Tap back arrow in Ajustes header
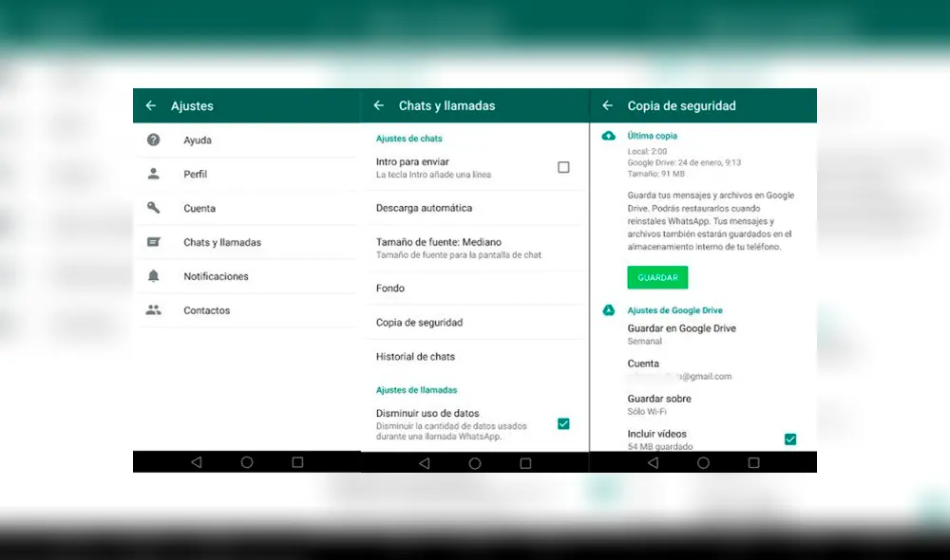Image resolution: width=950 pixels, height=560 pixels. (x=150, y=105)
